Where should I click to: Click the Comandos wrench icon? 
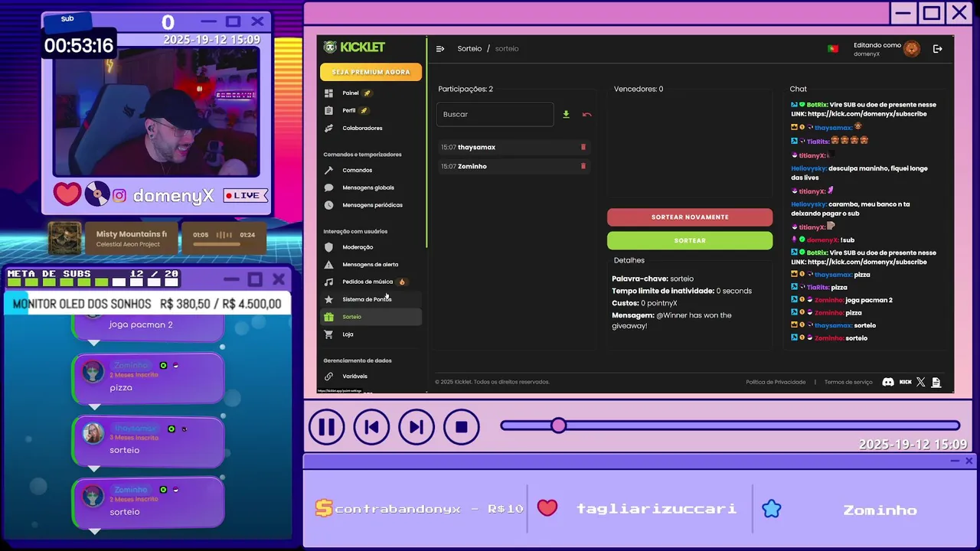[x=328, y=171]
